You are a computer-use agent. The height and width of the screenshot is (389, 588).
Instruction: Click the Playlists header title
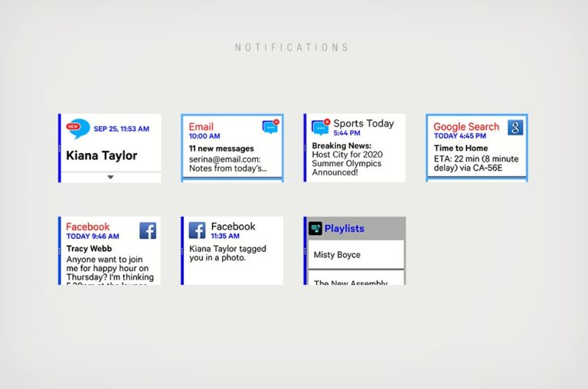pos(344,228)
